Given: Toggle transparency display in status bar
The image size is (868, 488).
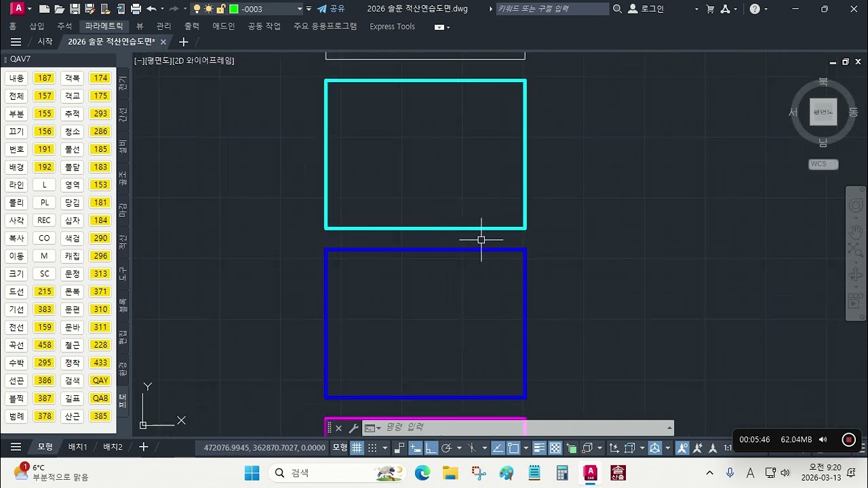Looking at the screenshot, I should pos(555,447).
